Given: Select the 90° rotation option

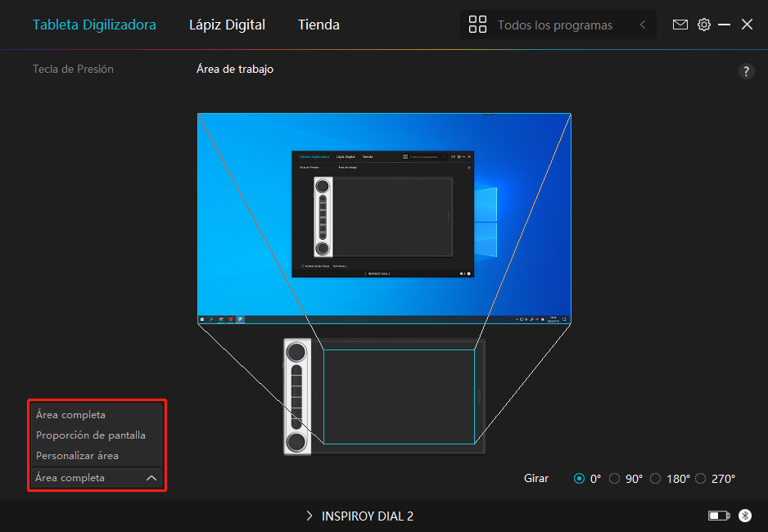Looking at the screenshot, I should [615, 479].
